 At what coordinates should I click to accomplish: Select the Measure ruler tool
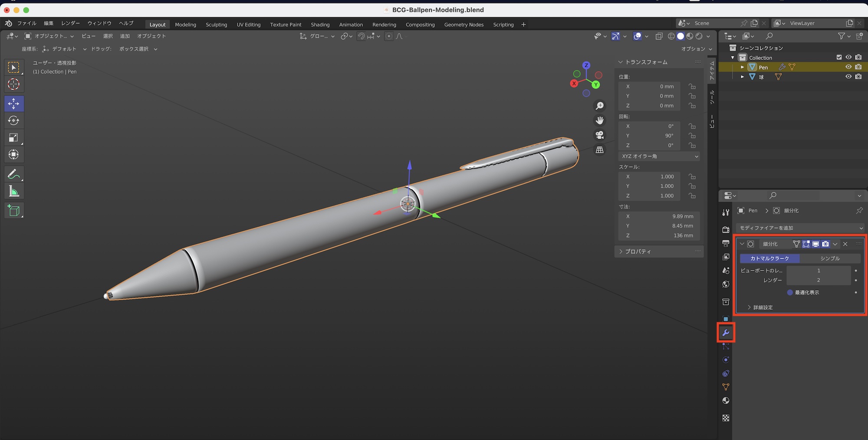(x=13, y=192)
